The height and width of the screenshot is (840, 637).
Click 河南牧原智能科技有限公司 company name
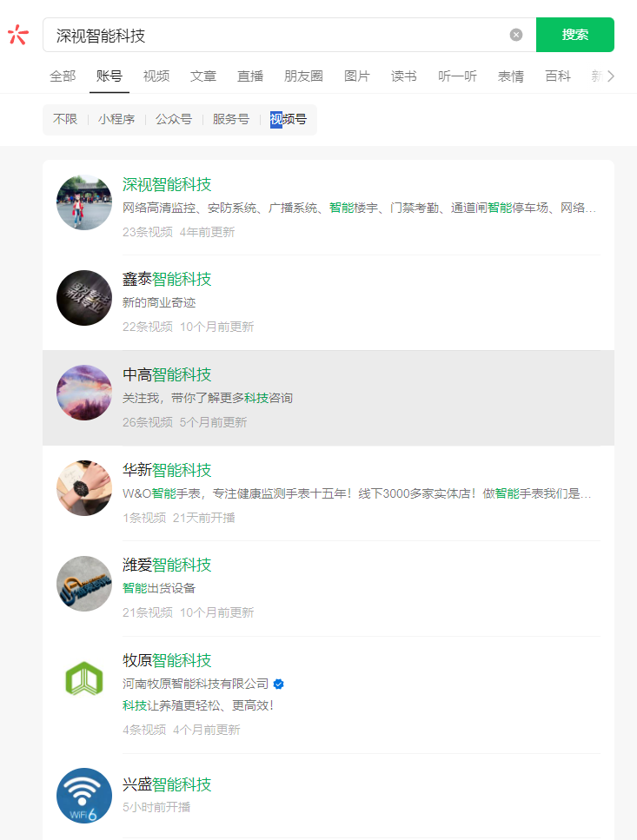pyautogui.click(x=196, y=685)
